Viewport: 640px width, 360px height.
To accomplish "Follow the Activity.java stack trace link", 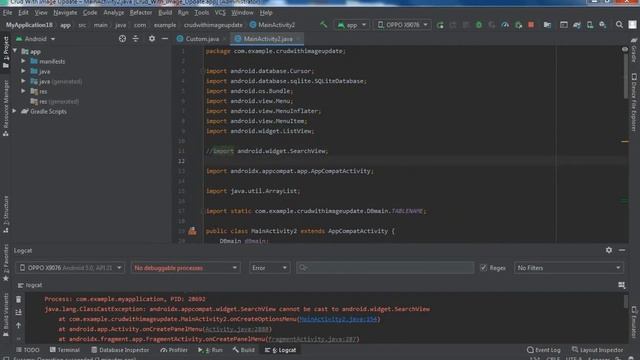I will 237,329.
